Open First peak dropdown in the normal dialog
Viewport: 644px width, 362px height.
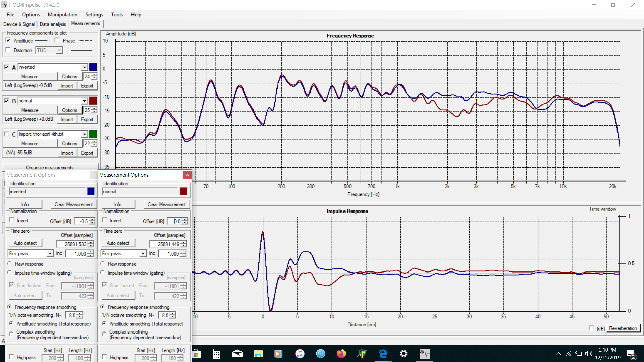143,254
